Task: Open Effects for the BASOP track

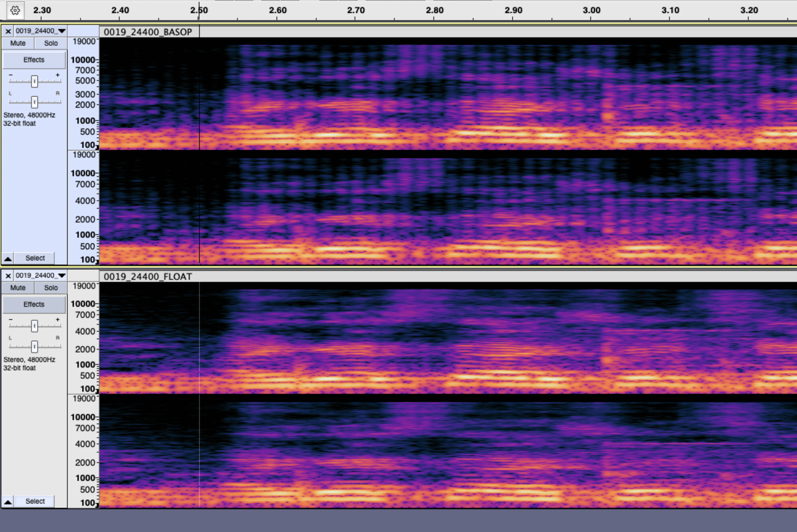Action: click(34, 60)
